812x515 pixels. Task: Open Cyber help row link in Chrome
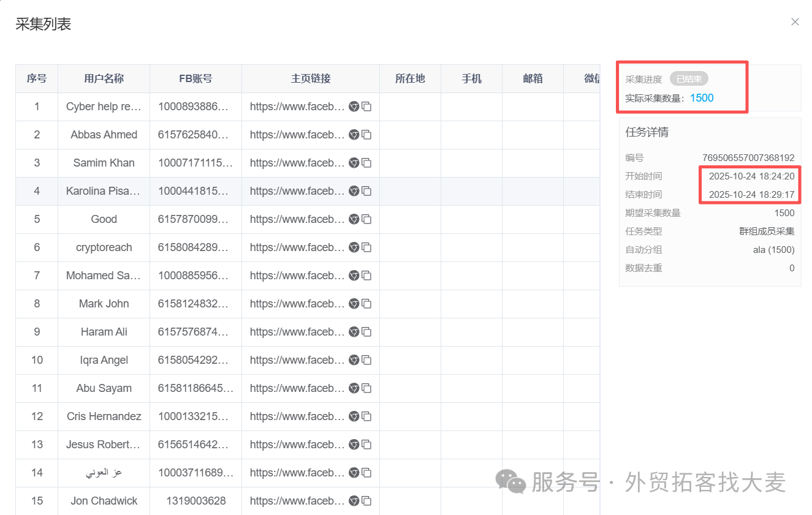[x=354, y=107]
